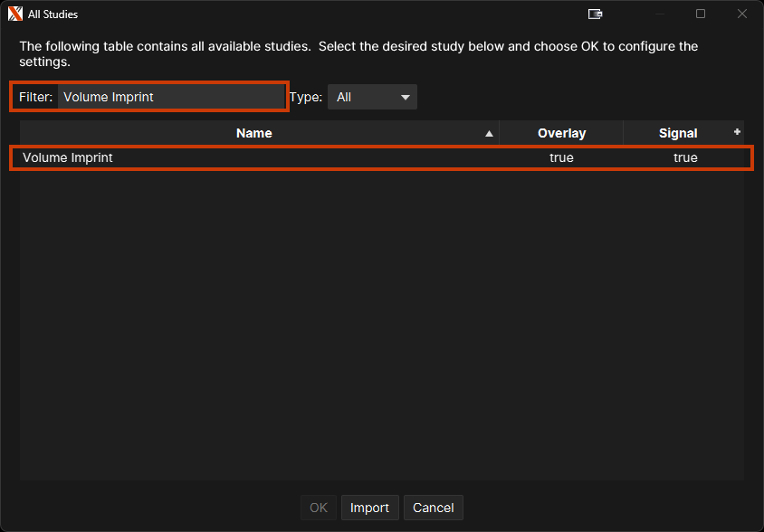Click the app logo in the title bar
This screenshot has height=532, width=764.
[14, 14]
